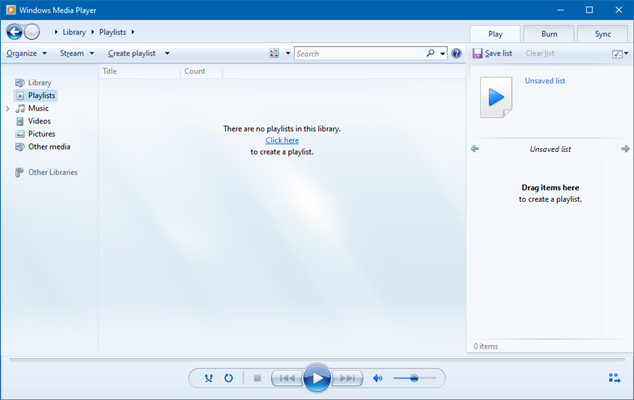Expand the Create playlist dropdown arrow
The image size is (634, 400).
click(x=167, y=53)
